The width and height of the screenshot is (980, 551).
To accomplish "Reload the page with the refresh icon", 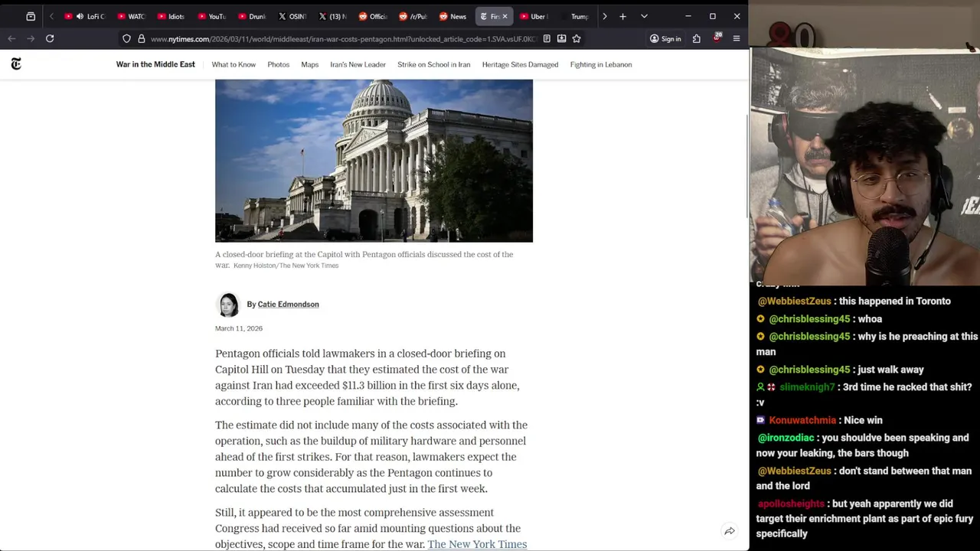I will coord(50,38).
